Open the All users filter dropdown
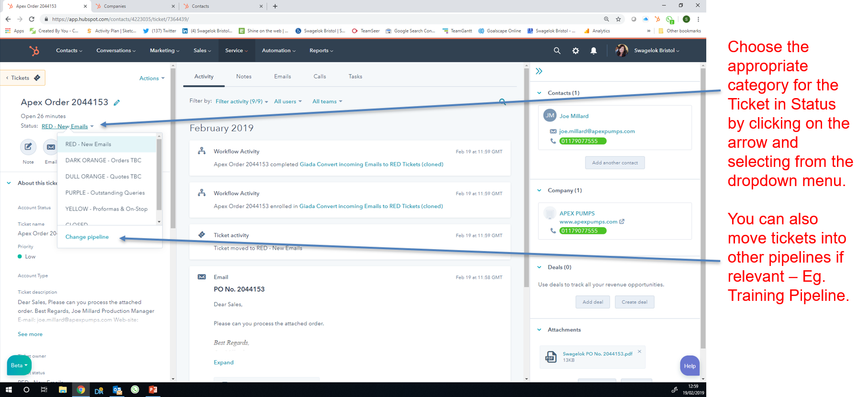Image resolution: width=868 pixels, height=397 pixels. pyautogui.click(x=288, y=101)
